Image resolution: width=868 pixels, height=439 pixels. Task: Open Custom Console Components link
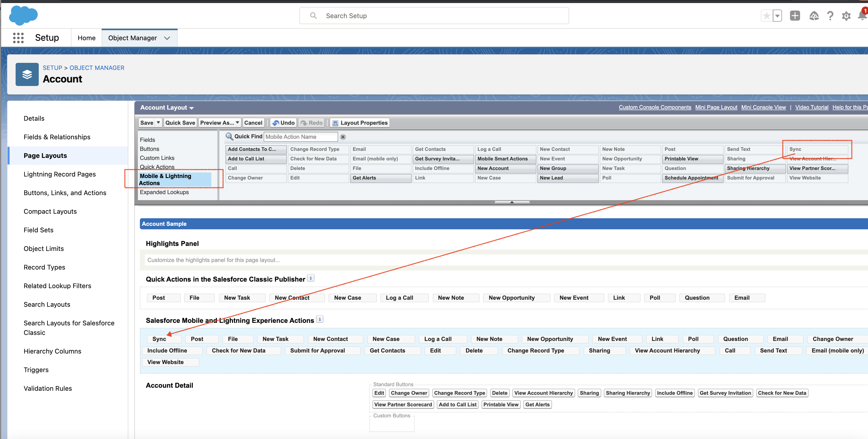pos(655,107)
